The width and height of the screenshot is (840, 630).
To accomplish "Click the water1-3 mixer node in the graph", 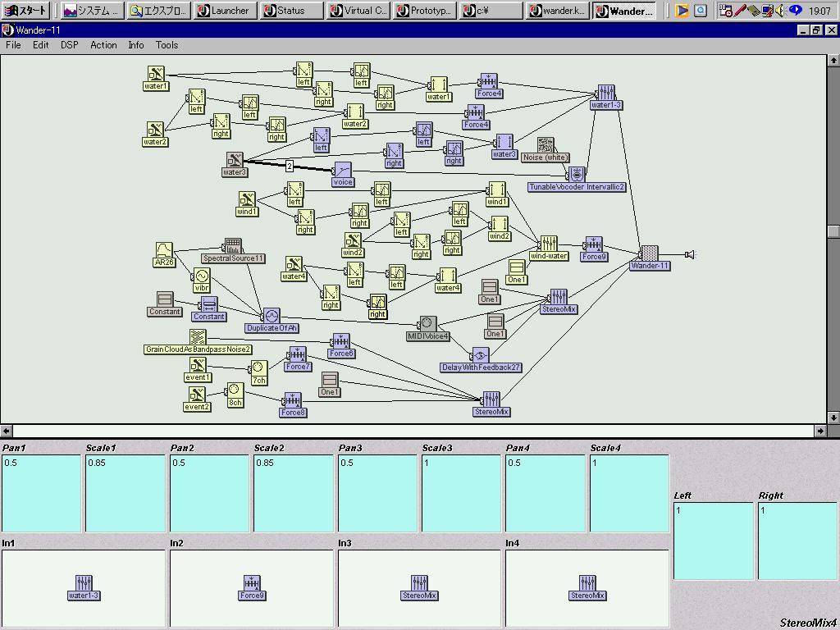I will (x=606, y=97).
